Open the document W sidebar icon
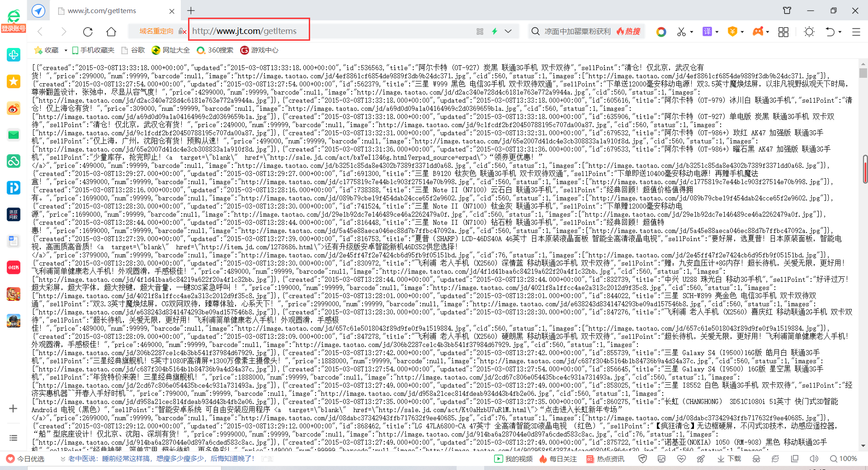The width and height of the screenshot is (868, 470). [x=14, y=241]
